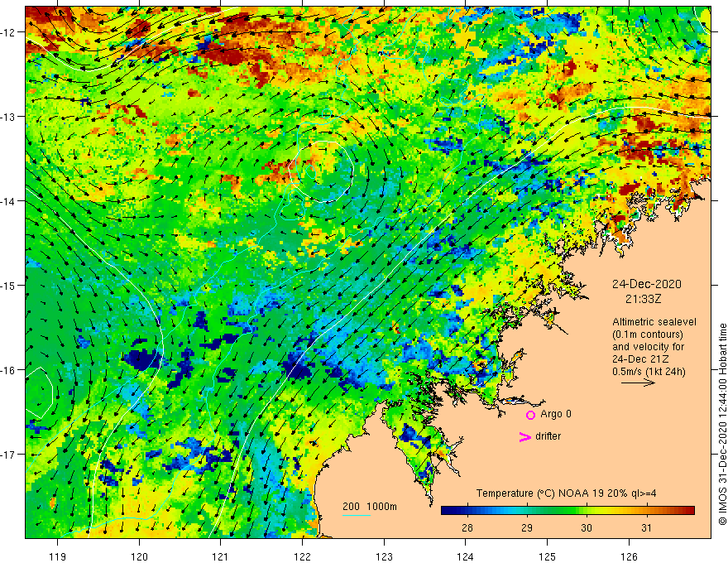
Task: Click the 'drifter' legend label
Action: point(548,436)
